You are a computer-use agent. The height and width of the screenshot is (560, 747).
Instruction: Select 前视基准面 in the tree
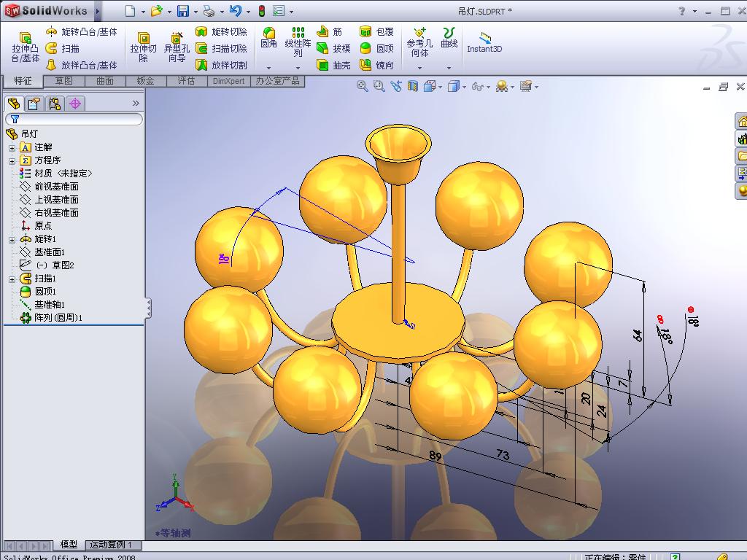pos(49,187)
